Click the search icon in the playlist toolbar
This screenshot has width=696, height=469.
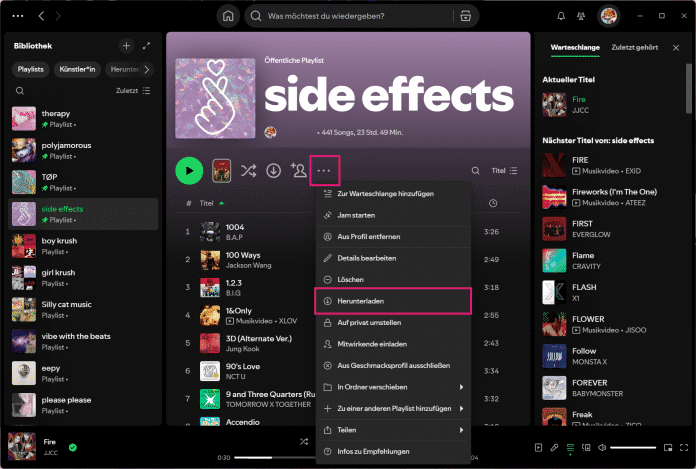click(475, 171)
